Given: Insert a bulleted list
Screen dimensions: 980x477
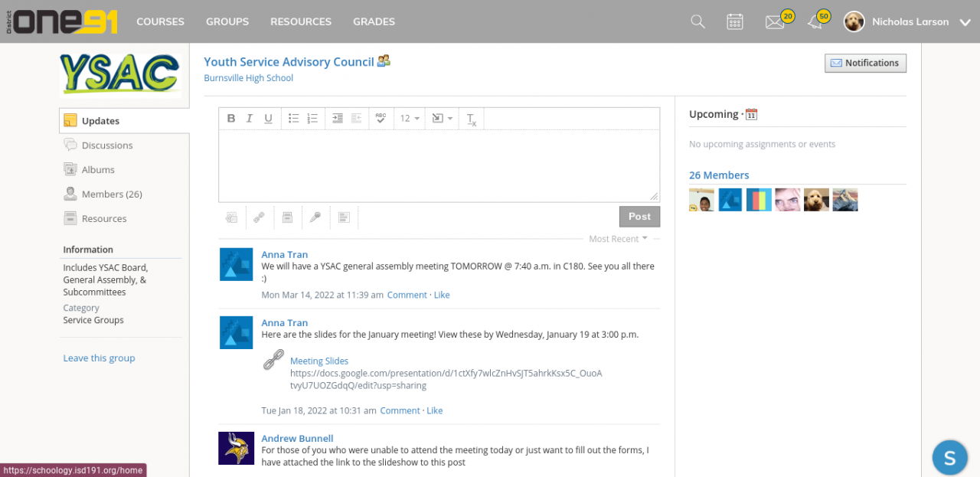Looking at the screenshot, I should [293, 119].
